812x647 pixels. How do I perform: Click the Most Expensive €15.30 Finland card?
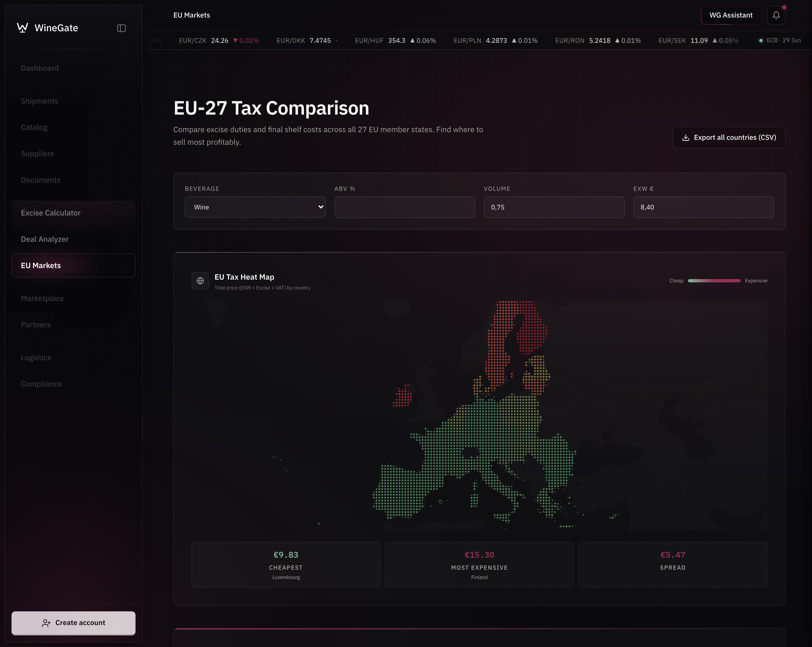[479, 564]
